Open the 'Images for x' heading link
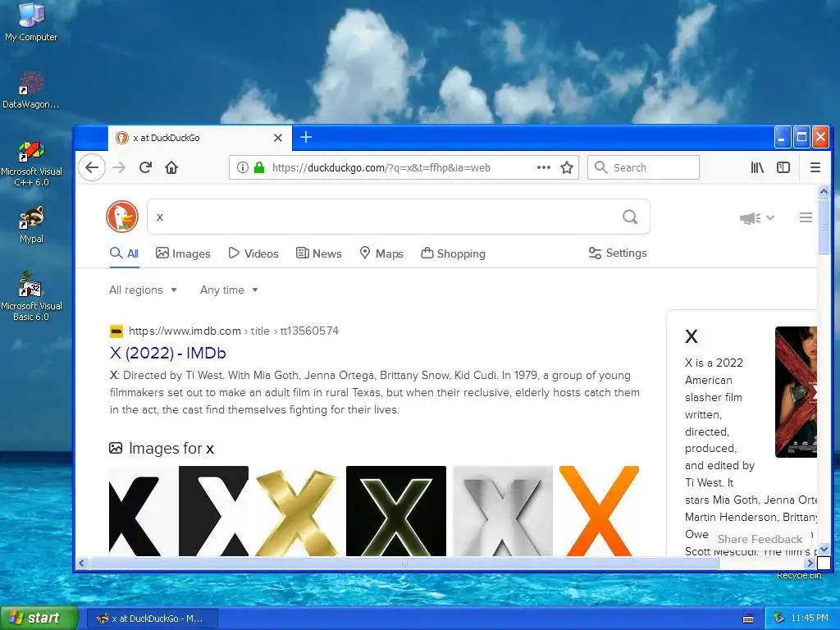Image resolution: width=840 pixels, height=630 pixels. (x=171, y=449)
